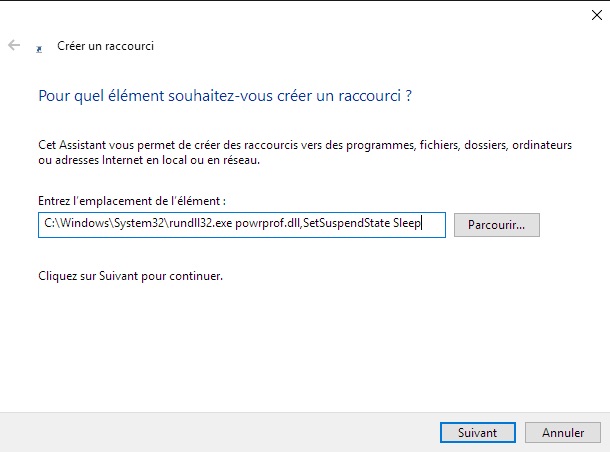Screen dimensions: 610x452
Task: Click the shortcut icon beside the title
Action: (x=39, y=46)
